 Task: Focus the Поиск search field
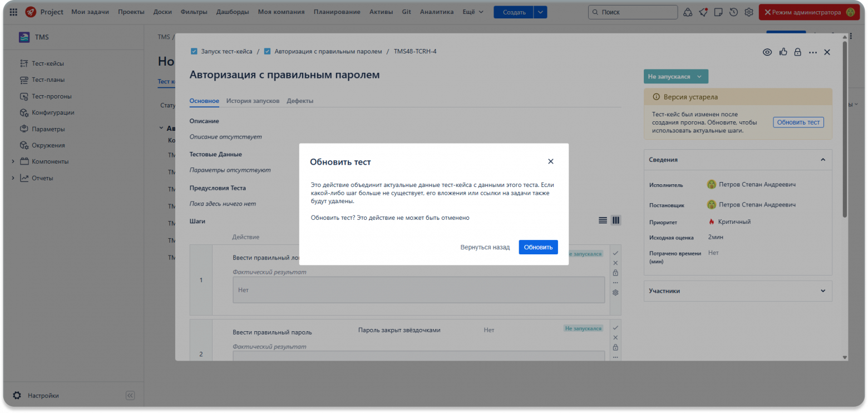tap(633, 12)
